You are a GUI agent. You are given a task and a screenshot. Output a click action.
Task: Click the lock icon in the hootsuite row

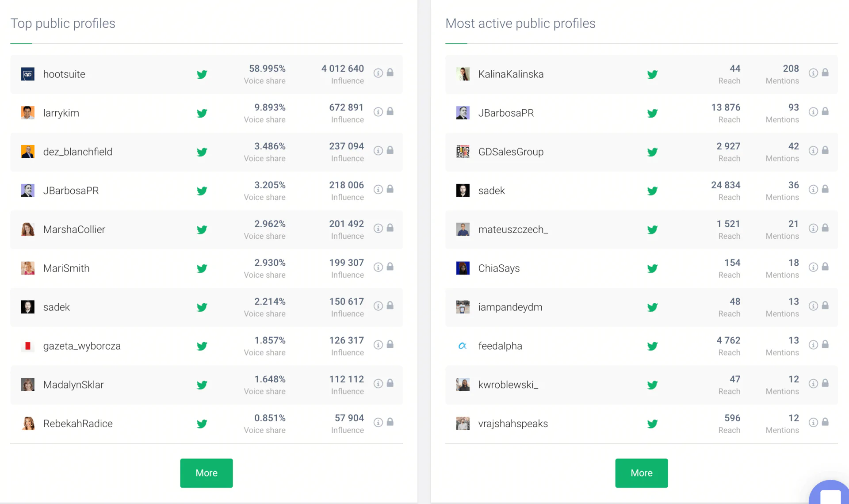point(390,73)
